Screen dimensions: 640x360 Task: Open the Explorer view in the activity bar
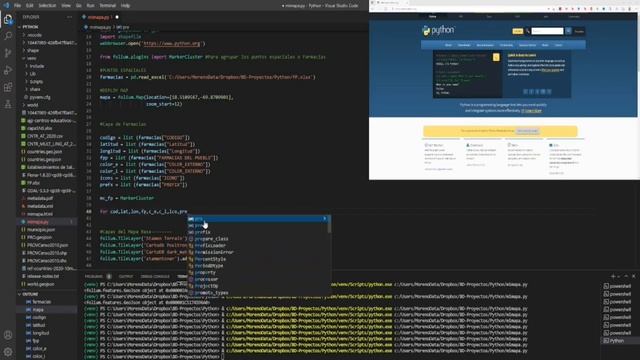click(x=8, y=19)
